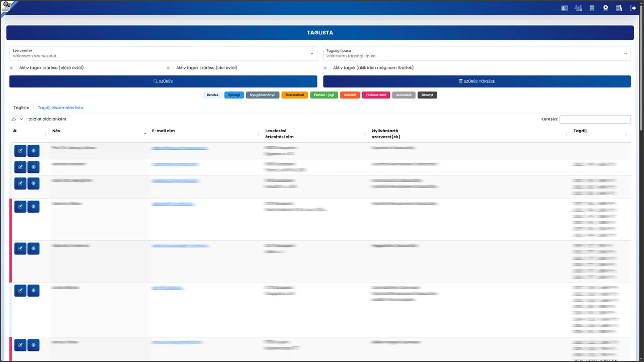644x362 pixels.
Task: Toggle Aktív tagok szűrése (előző évtől)
Action: tap(13, 68)
